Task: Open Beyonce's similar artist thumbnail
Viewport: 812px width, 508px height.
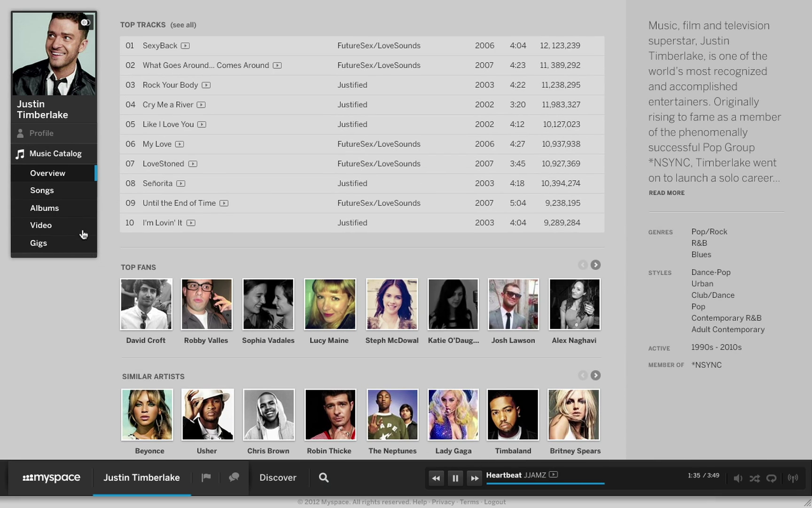Action: click(x=147, y=415)
